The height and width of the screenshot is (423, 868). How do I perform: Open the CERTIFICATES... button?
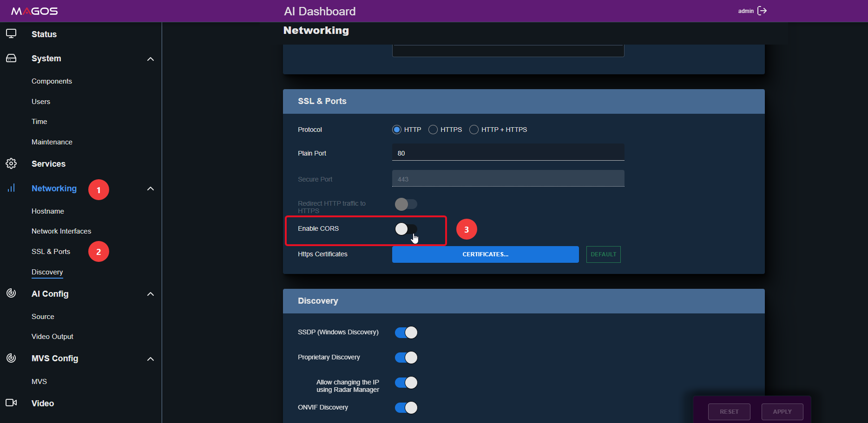(x=486, y=254)
